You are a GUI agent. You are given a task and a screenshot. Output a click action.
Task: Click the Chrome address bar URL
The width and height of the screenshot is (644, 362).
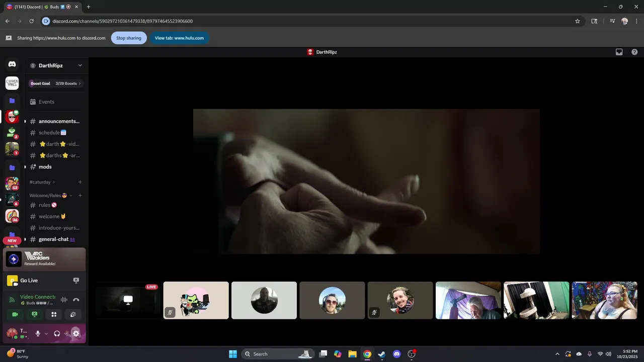pyautogui.click(x=123, y=21)
